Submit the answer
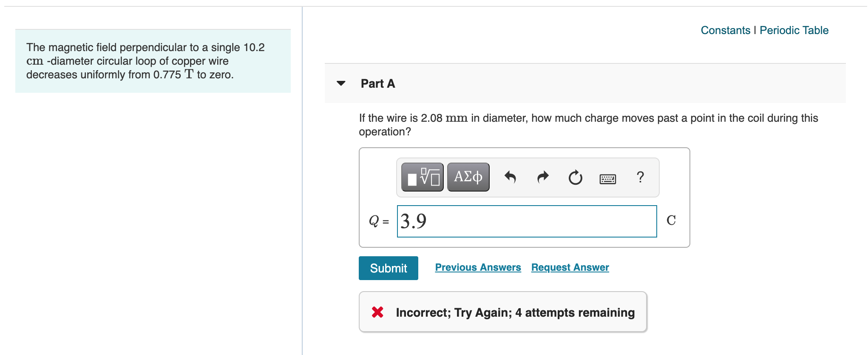868x355 pixels. tap(388, 268)
